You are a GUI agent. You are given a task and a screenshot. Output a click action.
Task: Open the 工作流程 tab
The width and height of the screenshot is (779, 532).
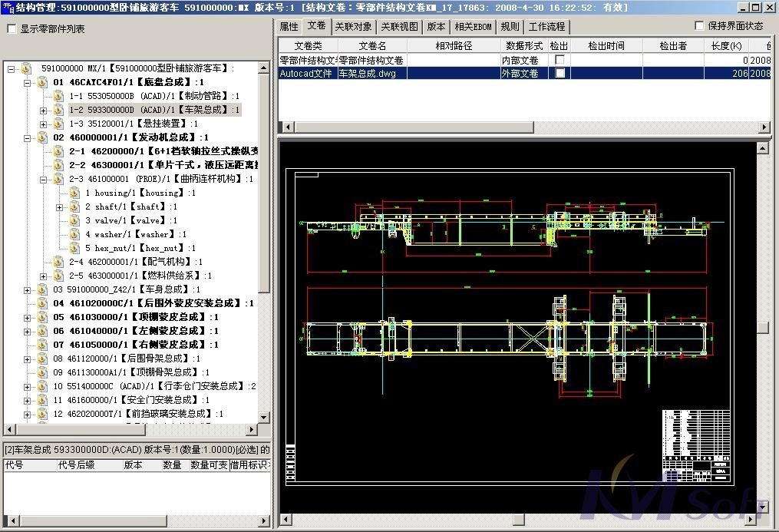coord(546,27)
